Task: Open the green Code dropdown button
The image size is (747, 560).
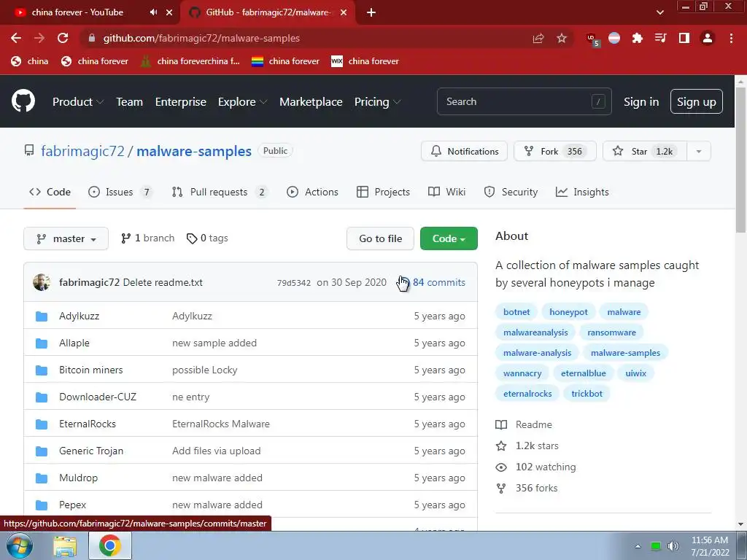Action: click(449, 238)
